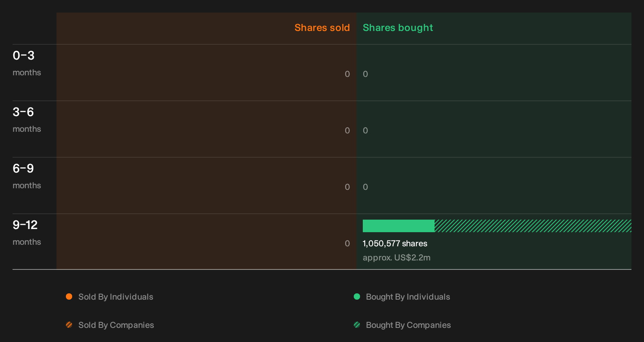644x342 pixels.
Task: Click the approx. US$2.2m text
Action: [x=397, y=258]
